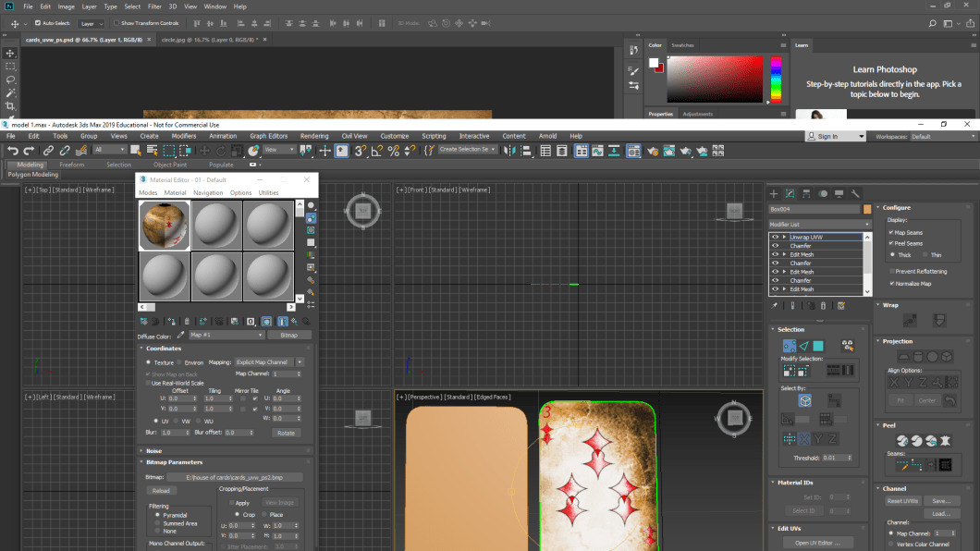Image resolution: width=980 pixels, height=551 pixels.
Task: Toggle the Percent Snap icon
Action: tap(394, 151)
